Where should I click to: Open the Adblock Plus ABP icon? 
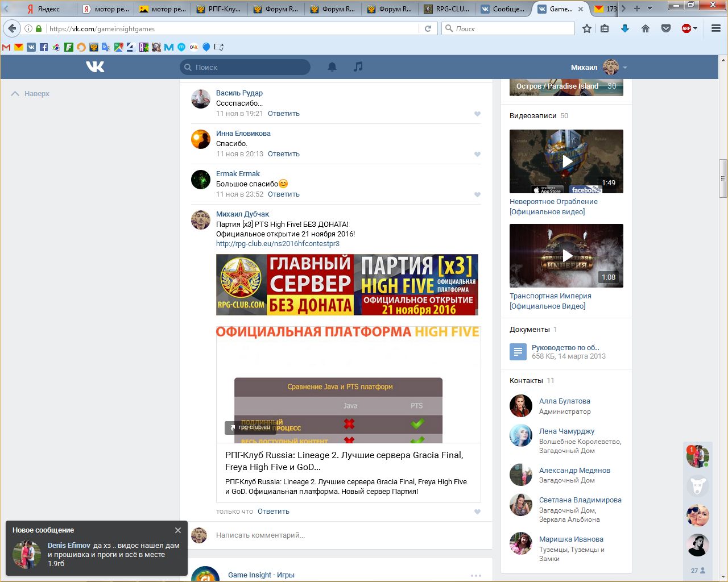click(x=686, y=28)
